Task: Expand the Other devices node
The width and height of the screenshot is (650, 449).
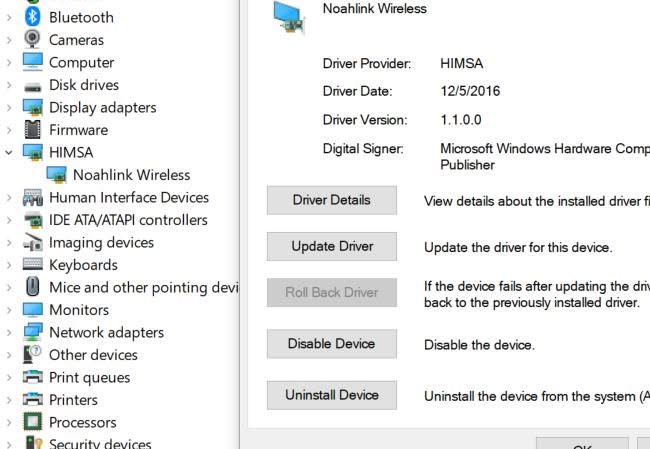Action: point(9,355)
